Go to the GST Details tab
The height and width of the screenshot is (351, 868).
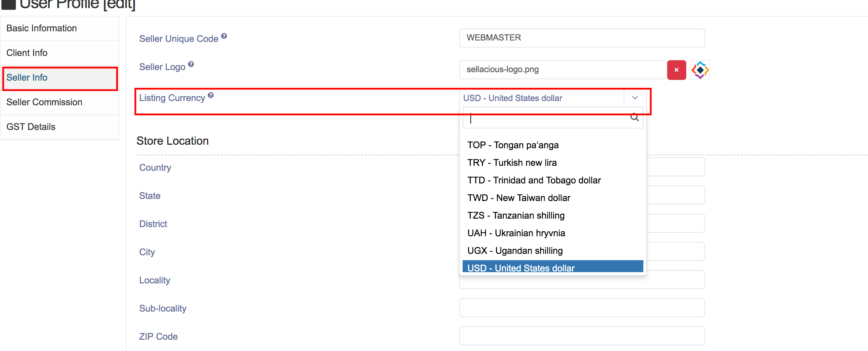tap(31, 127)
